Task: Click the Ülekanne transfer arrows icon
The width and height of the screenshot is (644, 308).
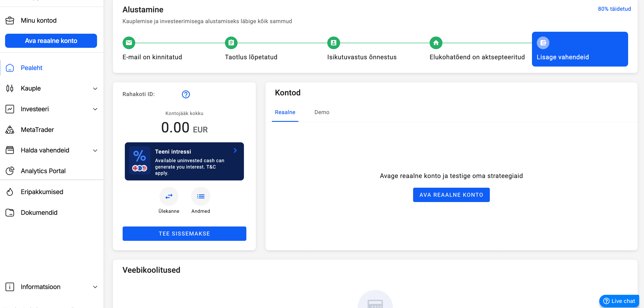Action: coord(169,196)
